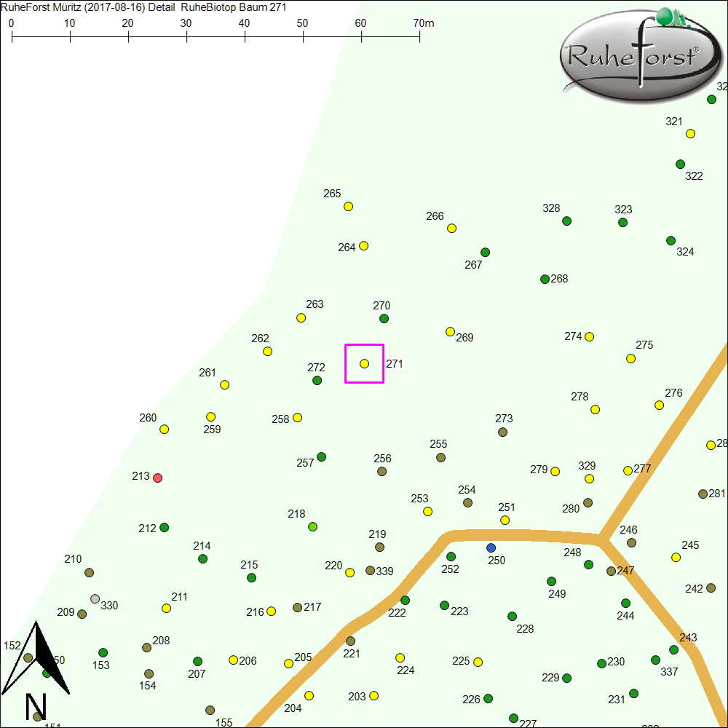Click the yellow tree marker 260

pos(165,429)
